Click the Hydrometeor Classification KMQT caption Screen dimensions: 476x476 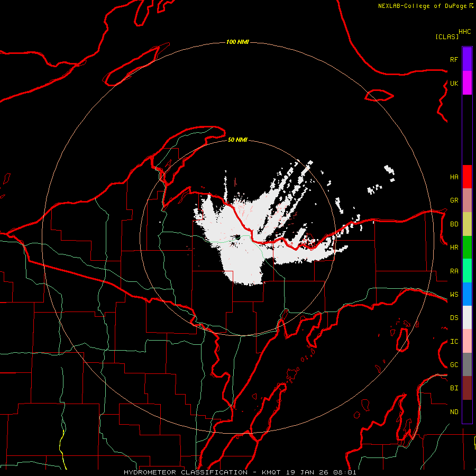coord(240,472)
